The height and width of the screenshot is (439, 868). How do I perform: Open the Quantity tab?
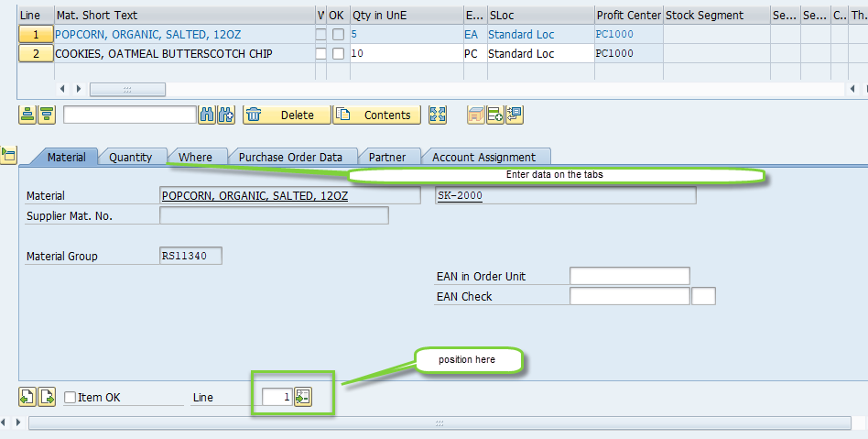[x=131, y=157]
